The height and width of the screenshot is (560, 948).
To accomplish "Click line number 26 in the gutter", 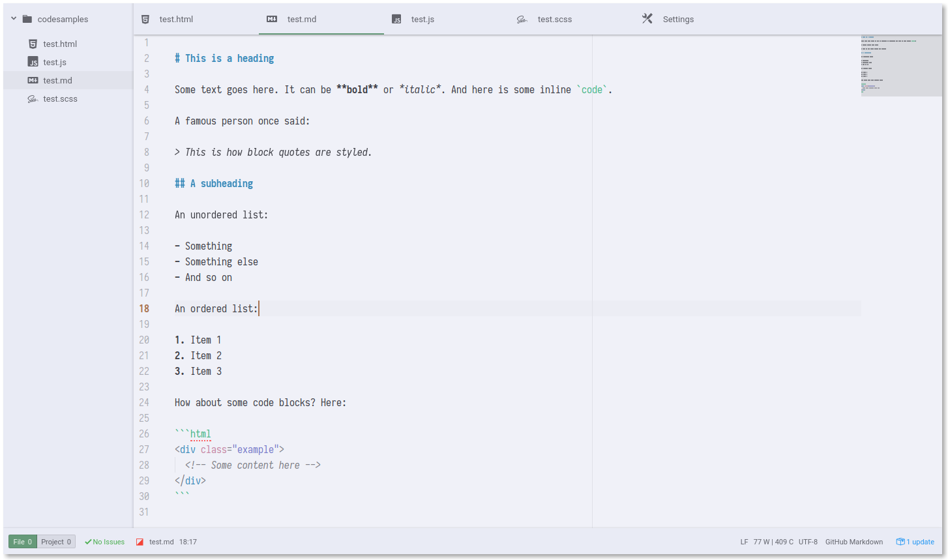I will pyautogui.click(x=144, y=434).
